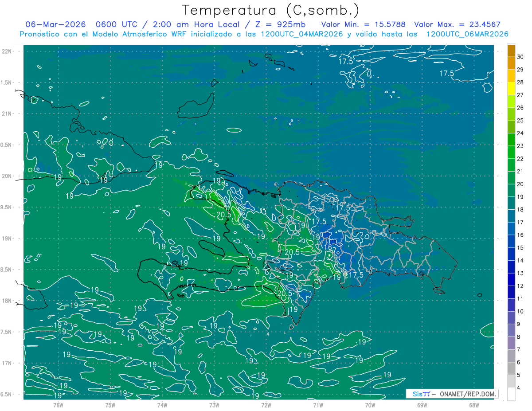Click the "19N" latitude axis label

point(8,239)
